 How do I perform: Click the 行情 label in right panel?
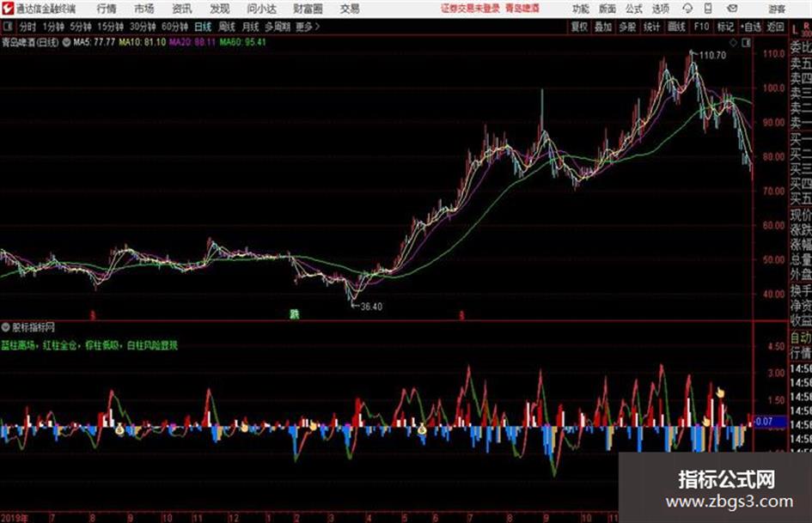point(801,353)
